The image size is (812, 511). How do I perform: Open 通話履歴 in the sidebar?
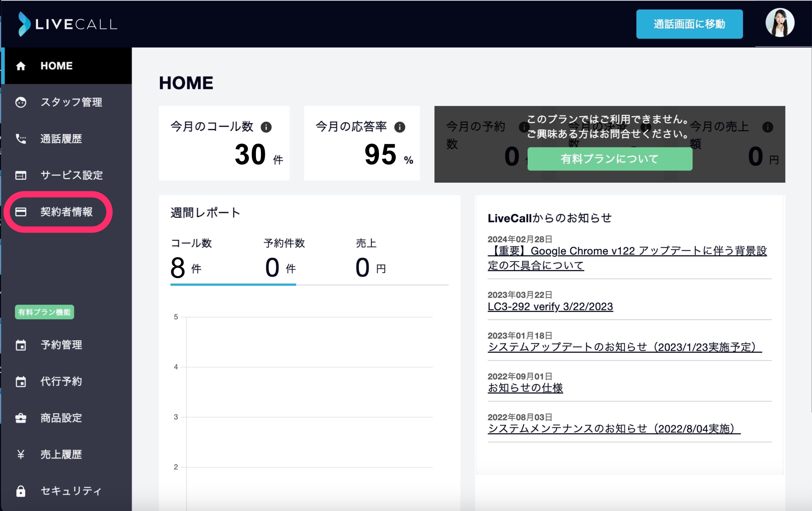click(67, 139)
